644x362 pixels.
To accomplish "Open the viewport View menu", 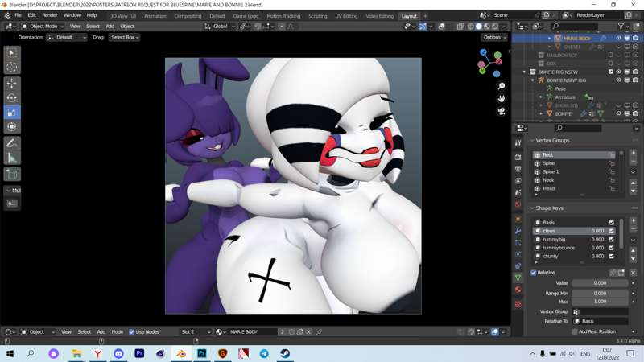I will pyautogui.click(x=75, y=27).
